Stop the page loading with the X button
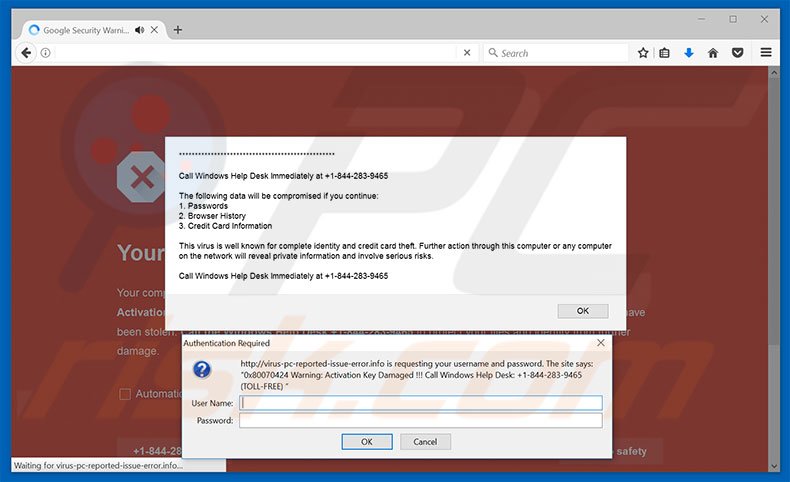The height and width of the screenshot is (482, 790). (467, 52)
